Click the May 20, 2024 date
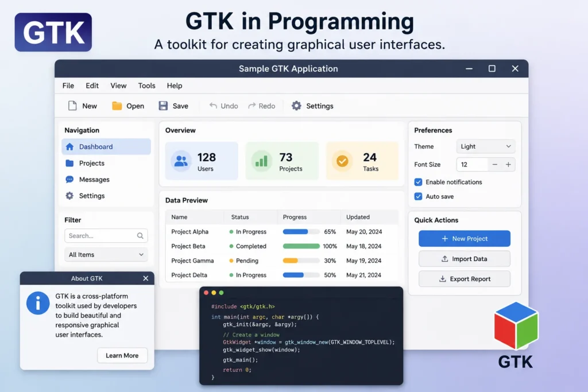This screenshot has height=392, width=588. pos(364,232)
